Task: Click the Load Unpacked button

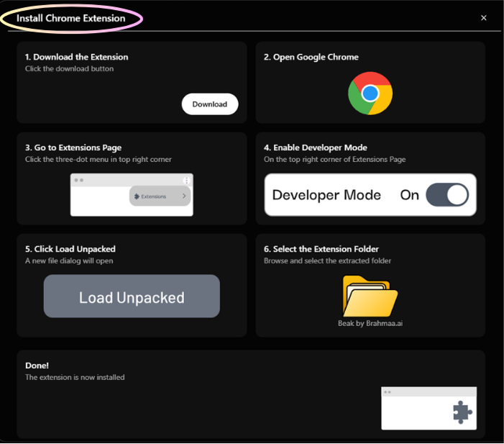Action: tap(132, 296)
